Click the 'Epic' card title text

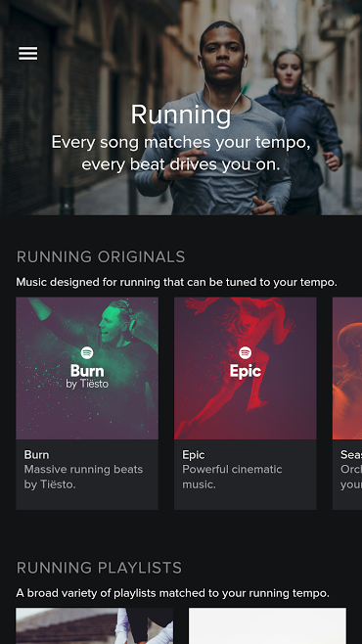point(194,455)
